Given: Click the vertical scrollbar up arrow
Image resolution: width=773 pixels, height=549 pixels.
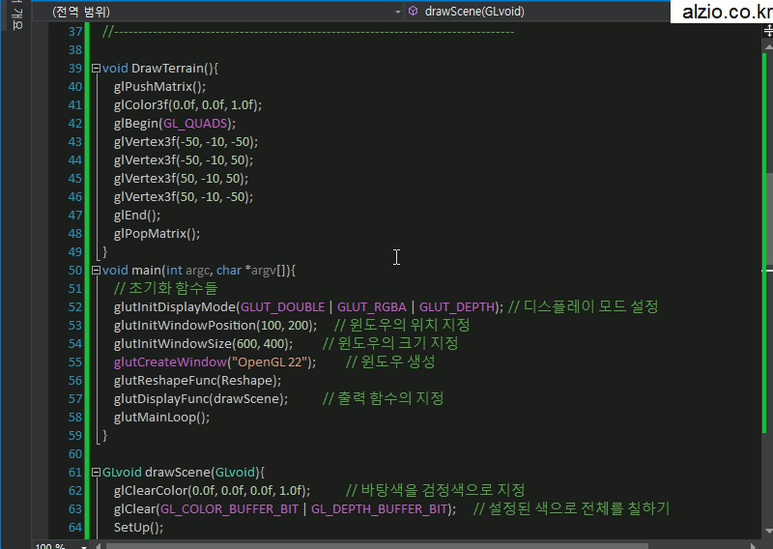Looking at the screenshot, I should point(768,47).
